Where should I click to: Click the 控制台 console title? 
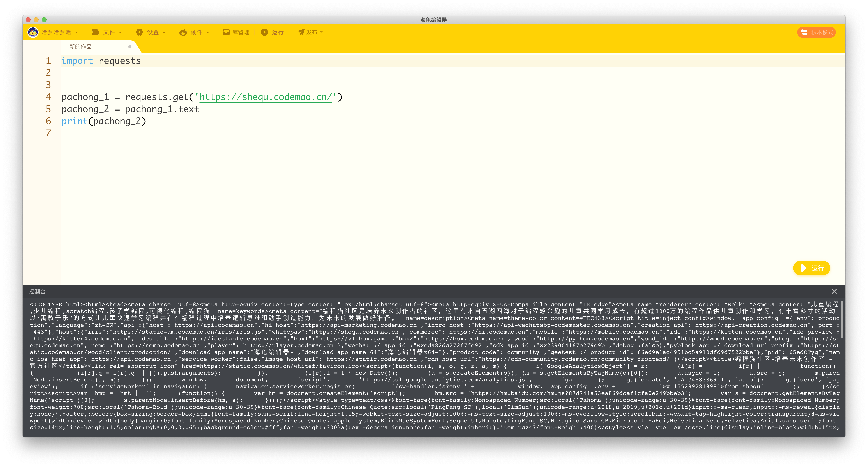[x=37, y=291]
